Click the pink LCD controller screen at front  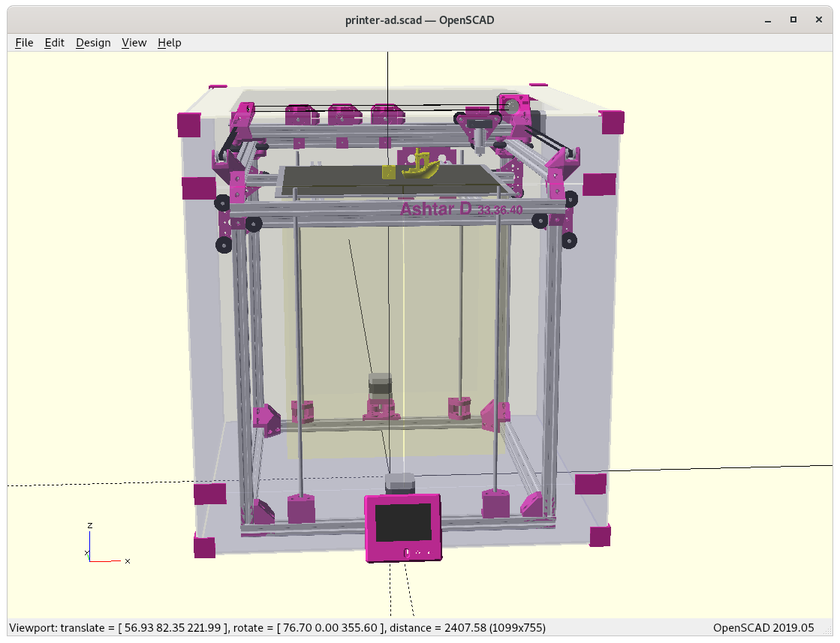(403, 527)
